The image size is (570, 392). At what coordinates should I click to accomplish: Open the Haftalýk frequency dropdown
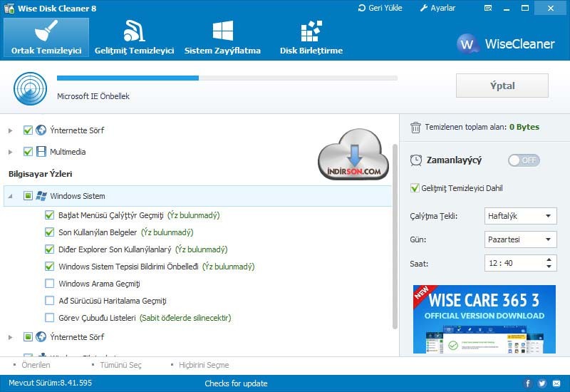pos(520,216)
